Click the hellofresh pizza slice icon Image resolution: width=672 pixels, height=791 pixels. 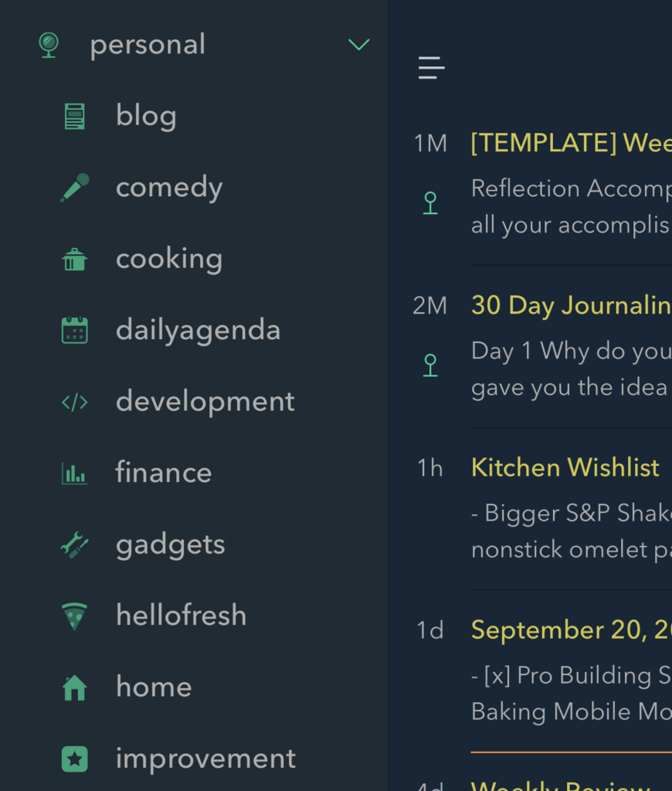[x=75, y=616]
